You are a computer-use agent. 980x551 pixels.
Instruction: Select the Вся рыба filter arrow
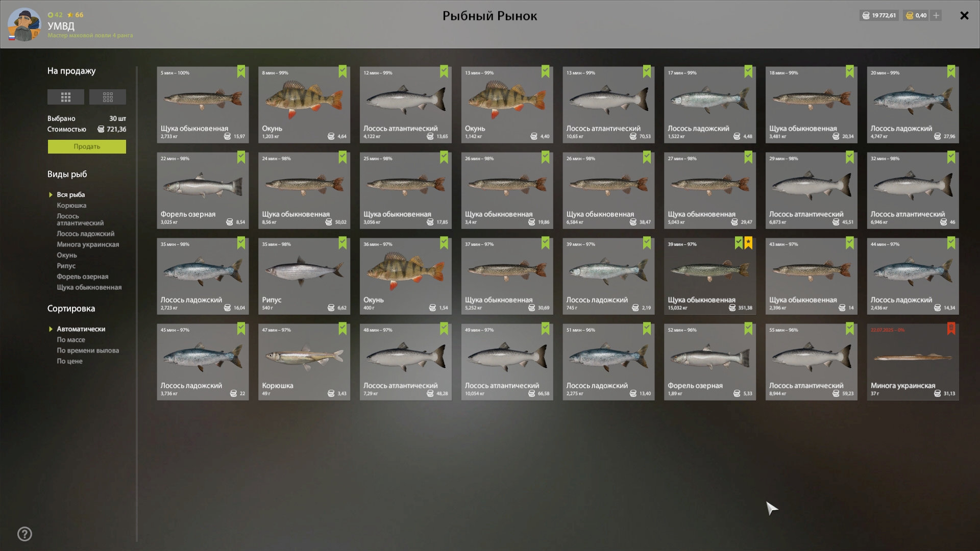coord(51,195)
